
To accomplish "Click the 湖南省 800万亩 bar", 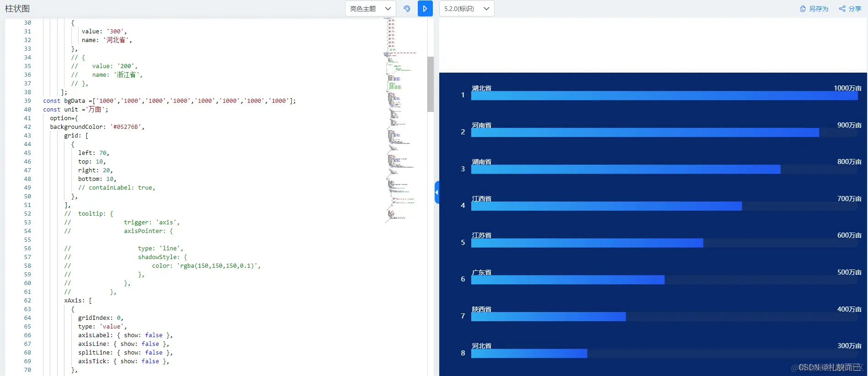I will [626, 169].
